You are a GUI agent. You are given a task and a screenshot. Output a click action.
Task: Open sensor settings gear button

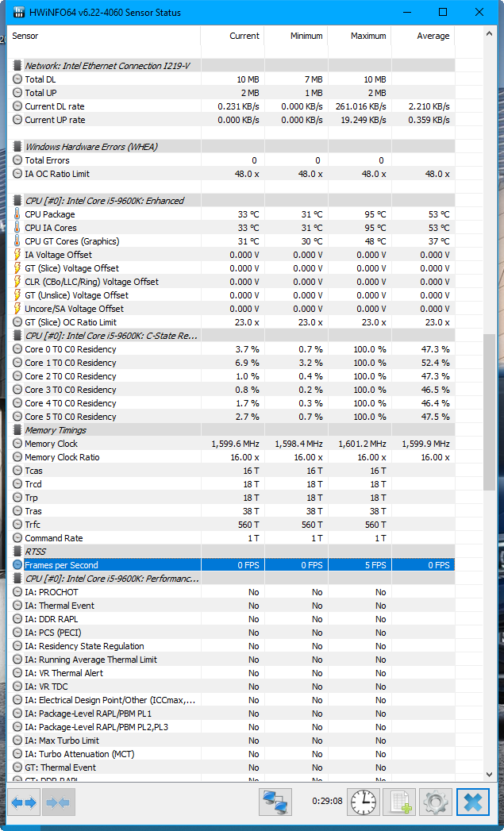436,802
